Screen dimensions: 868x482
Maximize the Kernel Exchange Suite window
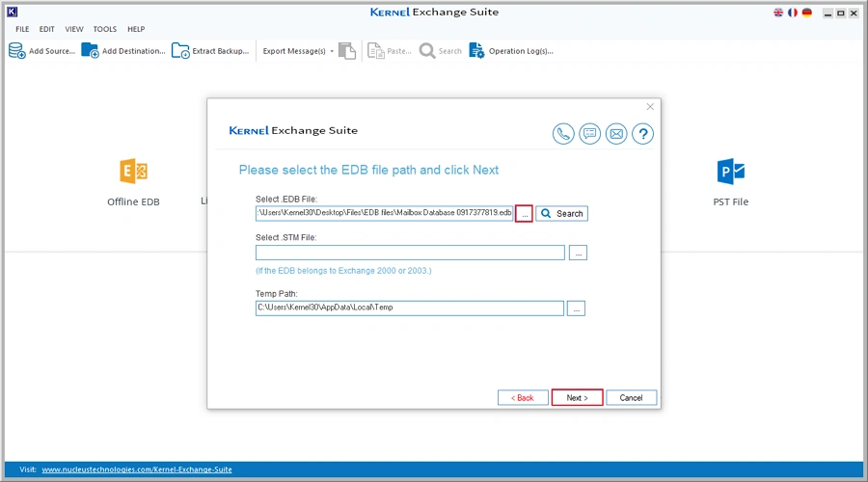(841, 13)
